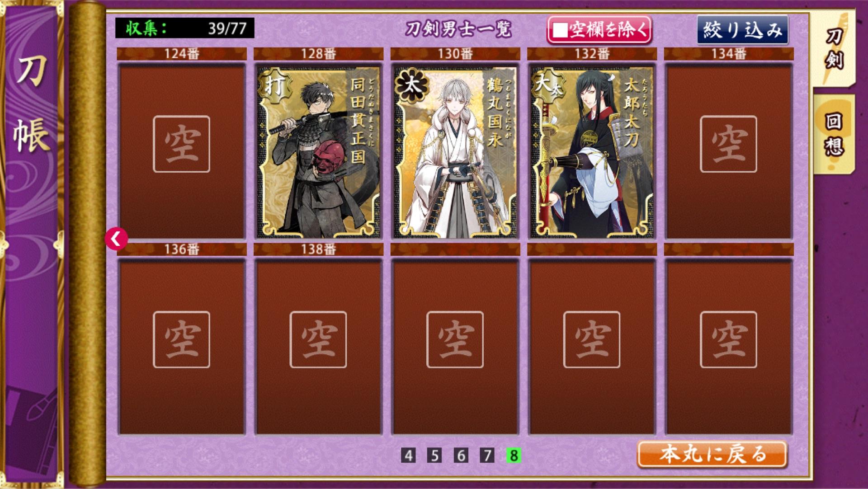Image resolution: width=868 pixels, height=489 pixels.
Task: Open the 絞り込み filter
Action: [x=742, y=30]
